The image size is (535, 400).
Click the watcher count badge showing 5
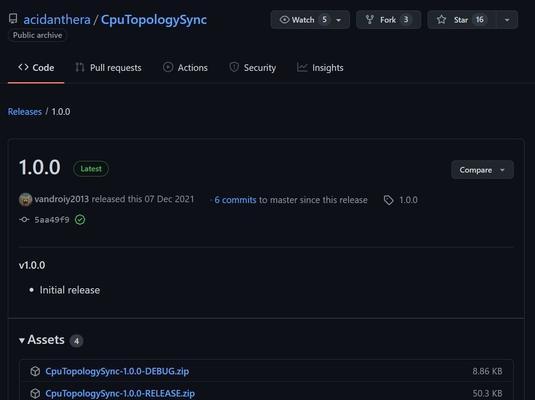point(324,20)
